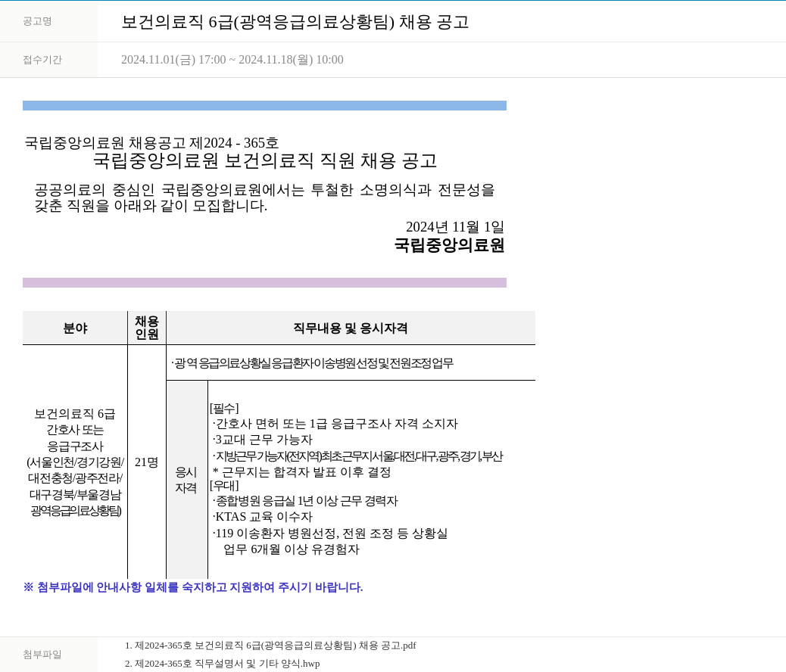Click the 공고명 label
The width and height of the screenshot is (786, 672).
pos(37,21)
